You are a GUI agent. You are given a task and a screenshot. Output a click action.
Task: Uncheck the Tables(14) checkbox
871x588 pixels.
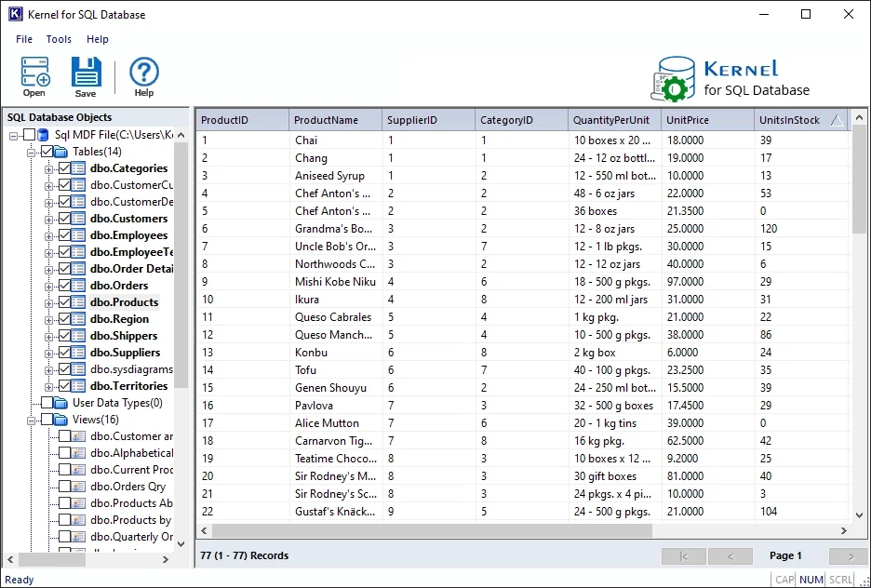click(x=47, y=152)
